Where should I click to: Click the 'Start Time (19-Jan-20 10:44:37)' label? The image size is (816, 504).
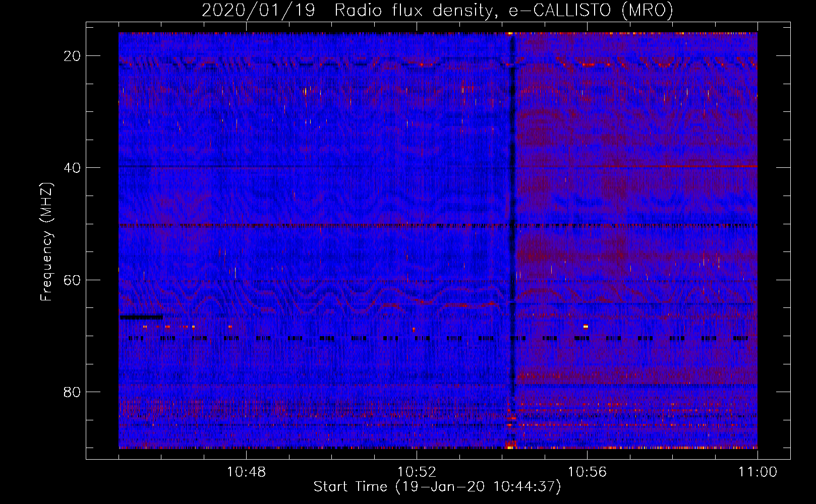pos(437,487)
